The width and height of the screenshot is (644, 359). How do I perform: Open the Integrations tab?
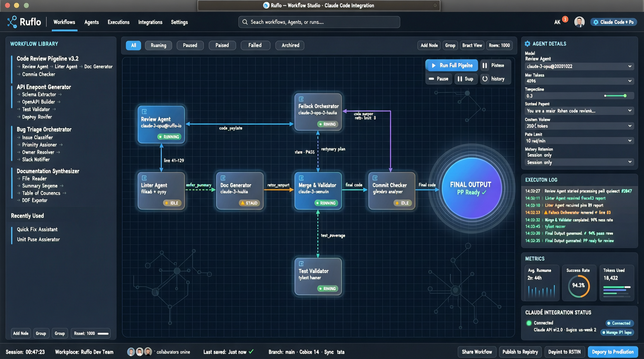tap(150, 22)
